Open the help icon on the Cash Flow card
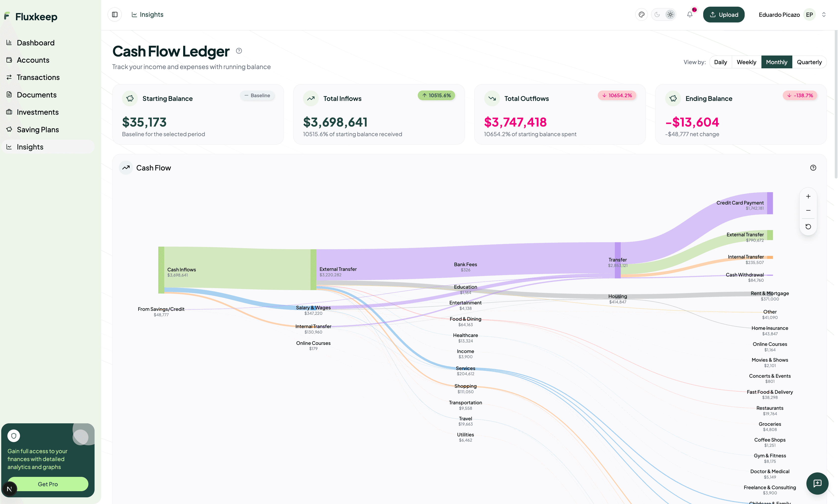This screenshot has width=838, height=504. click(813, 168)
